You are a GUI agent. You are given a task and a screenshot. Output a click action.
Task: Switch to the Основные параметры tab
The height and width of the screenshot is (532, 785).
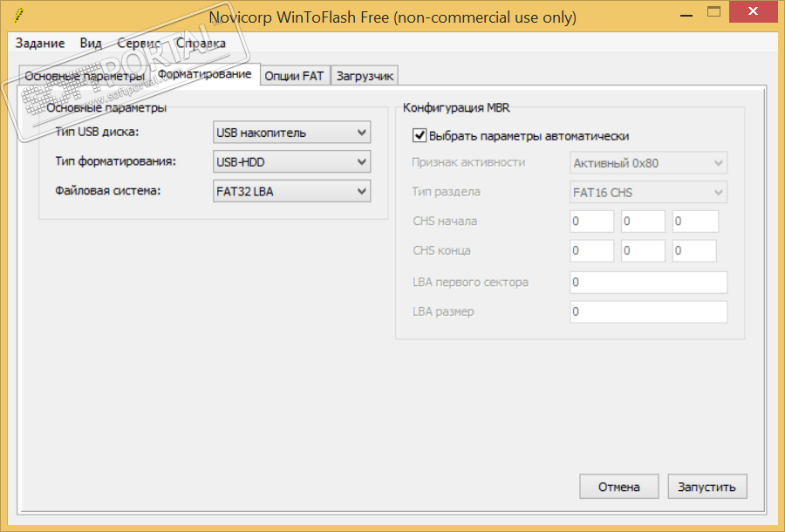(x=85, y=76)
